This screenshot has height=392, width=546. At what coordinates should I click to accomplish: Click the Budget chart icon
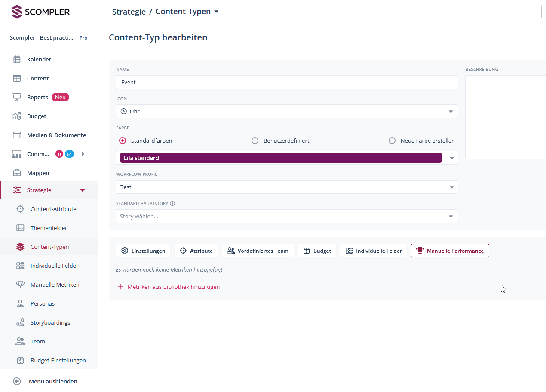pyautogui.click(x=17, y=116)
